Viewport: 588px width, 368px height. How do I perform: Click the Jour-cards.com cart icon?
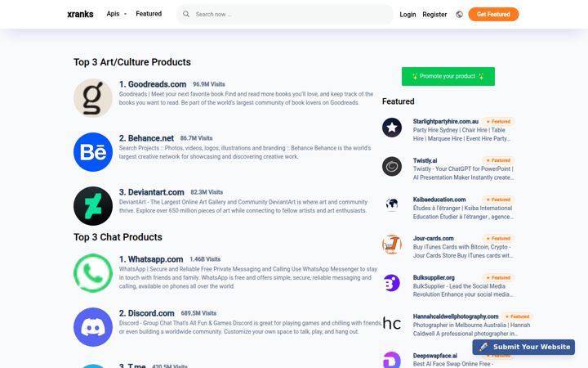tap(392, 244)
